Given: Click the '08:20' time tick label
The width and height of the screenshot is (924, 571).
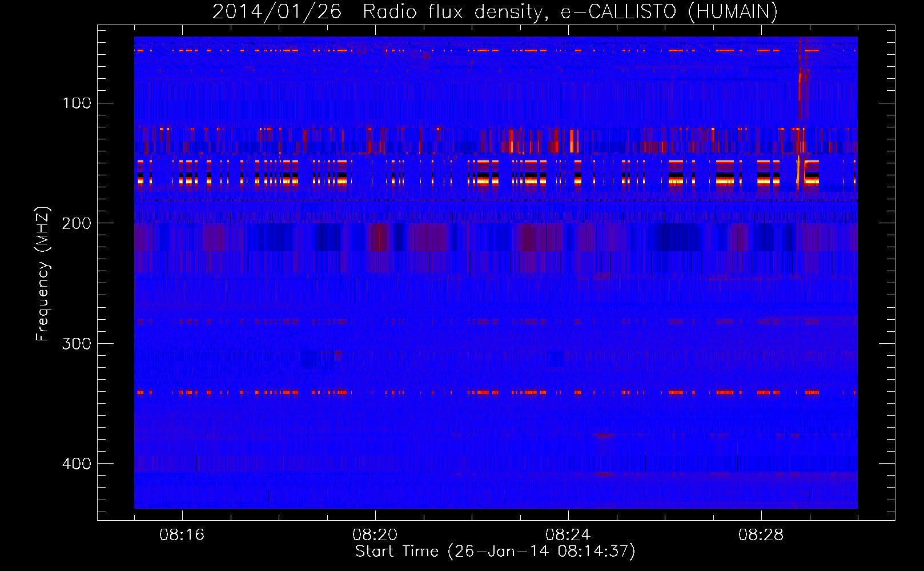Looking at the screenshot, I should pyautogui.click(x=375, y=534).
